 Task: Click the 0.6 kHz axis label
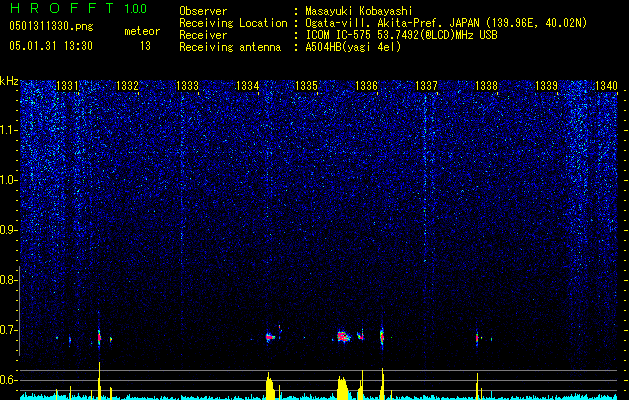click(x=8, y=380)
